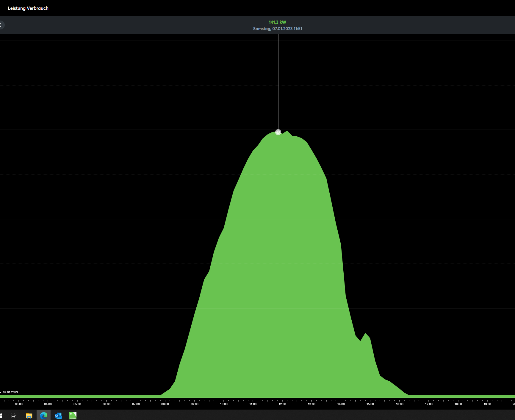The width and height of the screenshot is (515, 420).
Task: Click the 141,3 kW power reading
Action: coord(278,22)
